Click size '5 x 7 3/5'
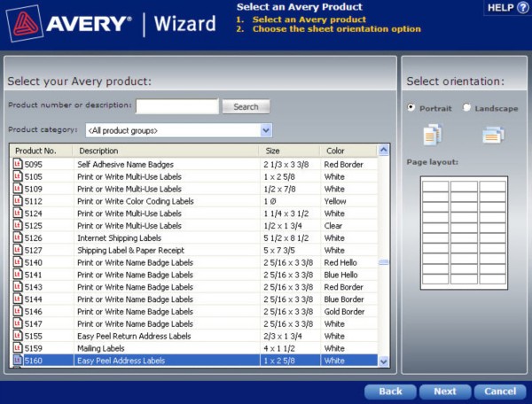The width and height of the screenshot is (532, 404). 279,250
